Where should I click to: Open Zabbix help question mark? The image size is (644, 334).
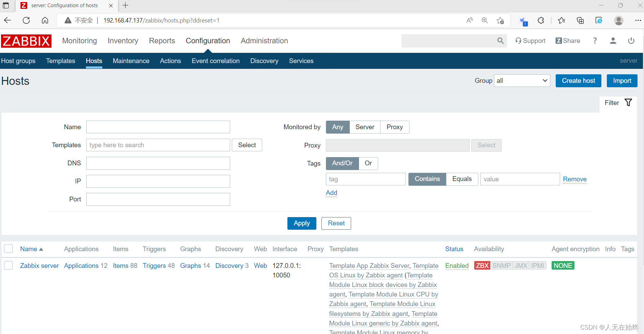595,41
